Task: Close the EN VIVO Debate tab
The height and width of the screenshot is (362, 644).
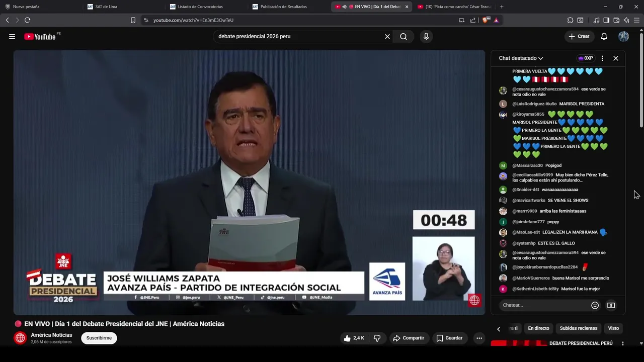Action: [x=407, y=7]
